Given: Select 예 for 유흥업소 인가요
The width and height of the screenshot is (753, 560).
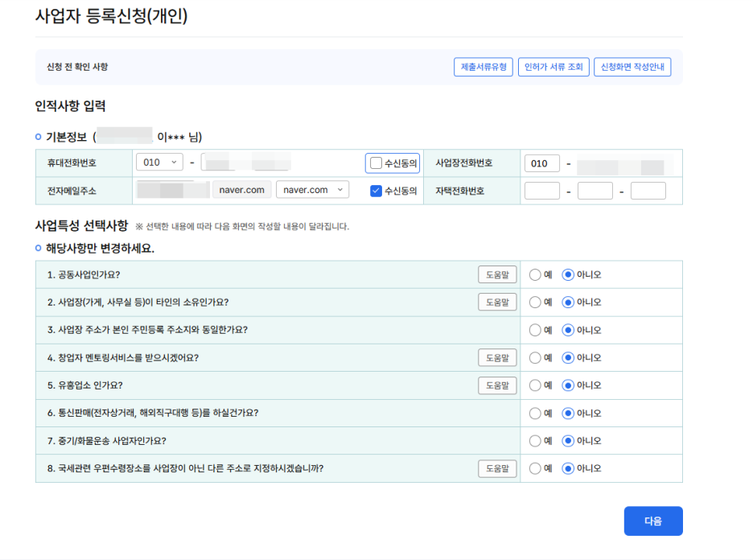Looking at the screenshot, I should 535,385.
